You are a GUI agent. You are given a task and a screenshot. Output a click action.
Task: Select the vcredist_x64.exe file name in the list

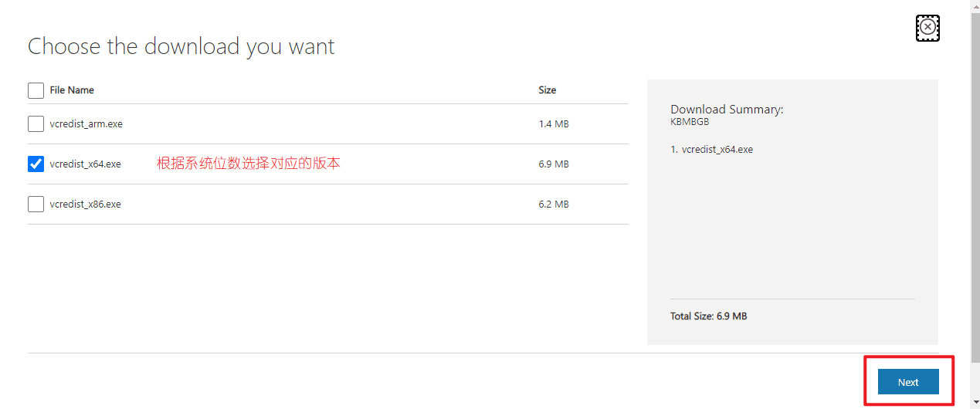pyautogui.click(x=85, y=164)
